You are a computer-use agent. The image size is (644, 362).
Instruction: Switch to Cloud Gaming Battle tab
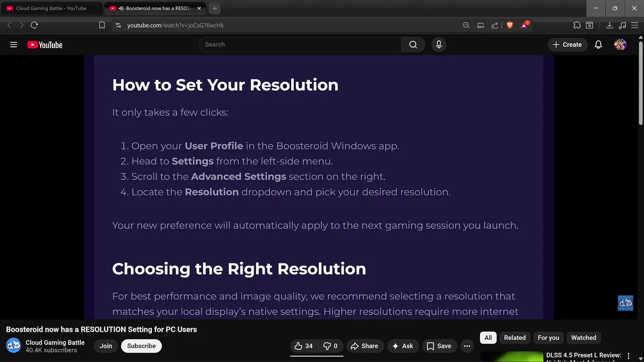click(51, 9)
